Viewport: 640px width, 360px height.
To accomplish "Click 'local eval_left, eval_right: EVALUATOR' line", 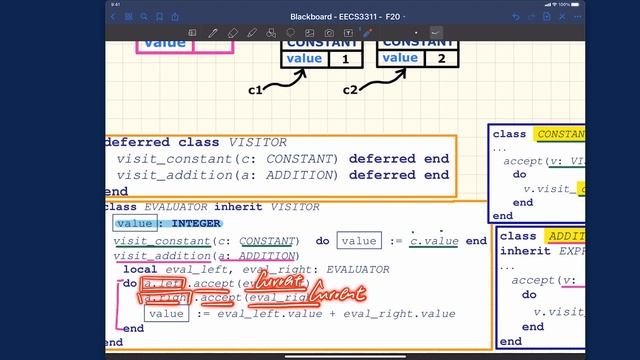I will coord(256,269).
